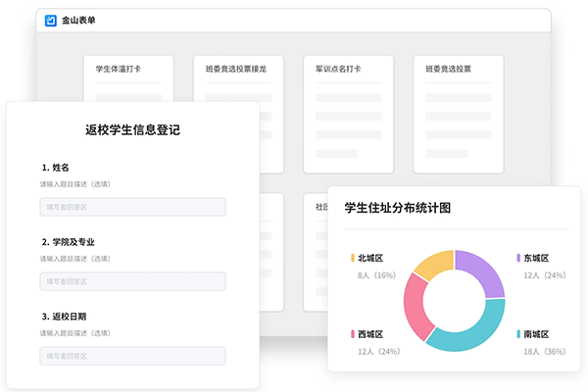Image resolution: width=588 pixels, height=392 pixels.
Task: Click the pink 西城区 legend swatch
Action: click(x=352, y=334)
